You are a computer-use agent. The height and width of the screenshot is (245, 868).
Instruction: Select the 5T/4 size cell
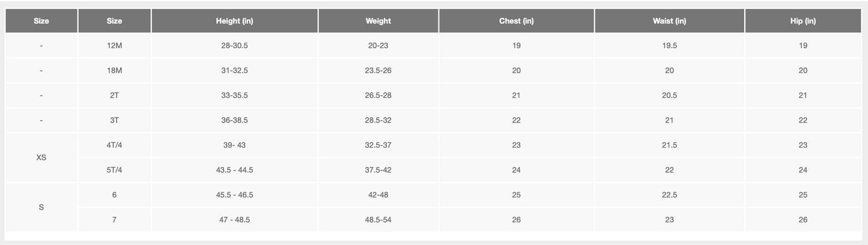(x=114, y=170)
